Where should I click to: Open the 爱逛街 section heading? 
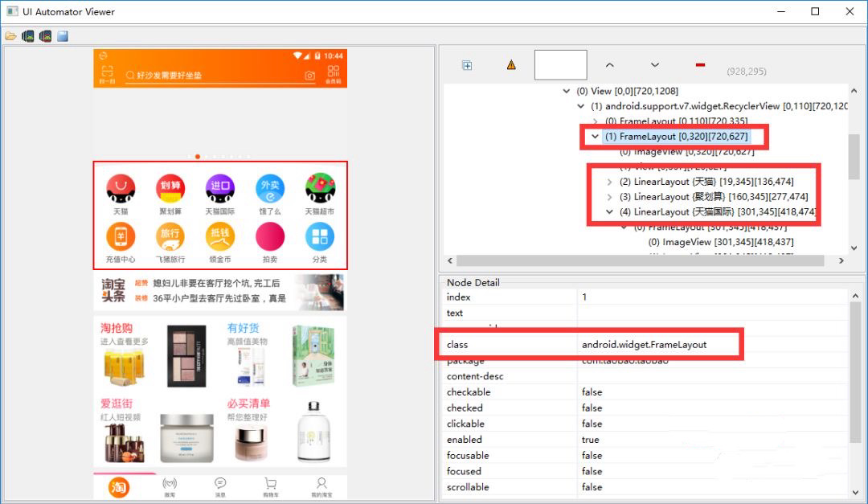point(117,404)
